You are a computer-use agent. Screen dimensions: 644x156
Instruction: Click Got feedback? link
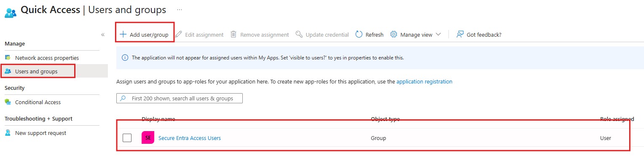[x=484, y=35]
